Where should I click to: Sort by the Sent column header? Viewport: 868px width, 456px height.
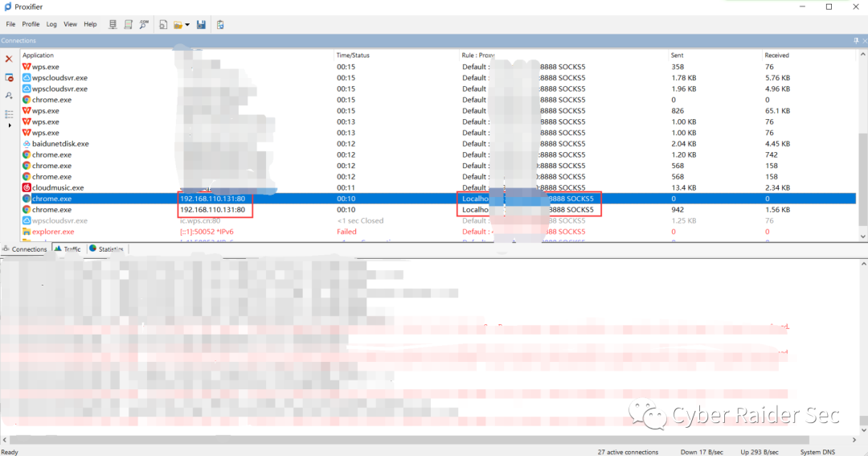677,55
